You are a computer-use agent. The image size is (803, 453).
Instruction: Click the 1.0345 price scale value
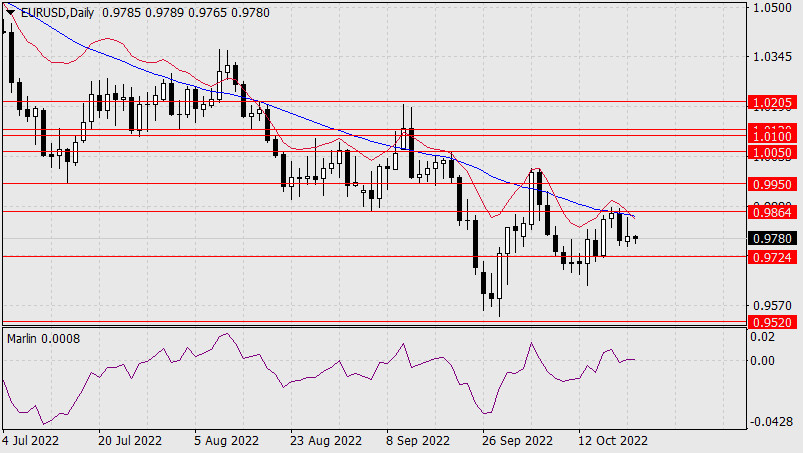(772, 56)
